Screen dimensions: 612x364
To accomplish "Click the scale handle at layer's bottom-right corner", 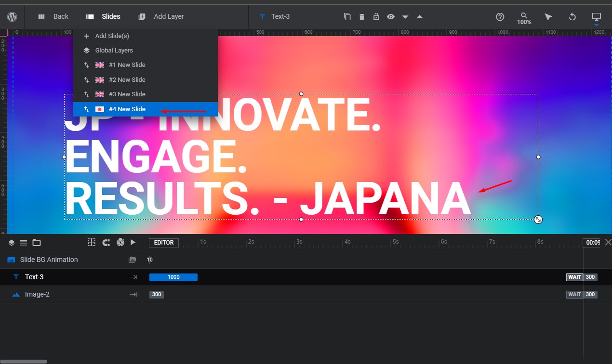I will click(x=538, y=220).
